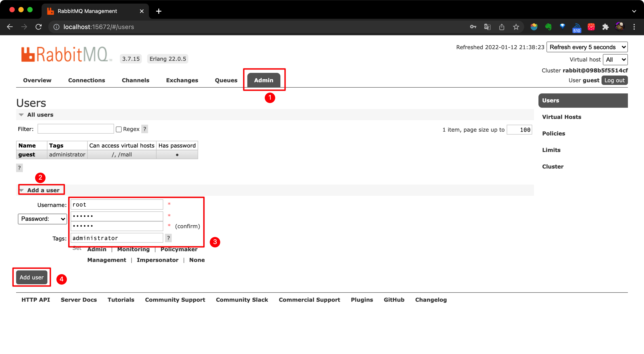Click the browser back arrow
This screenshot has width=644, height=354.
point(10,27)
